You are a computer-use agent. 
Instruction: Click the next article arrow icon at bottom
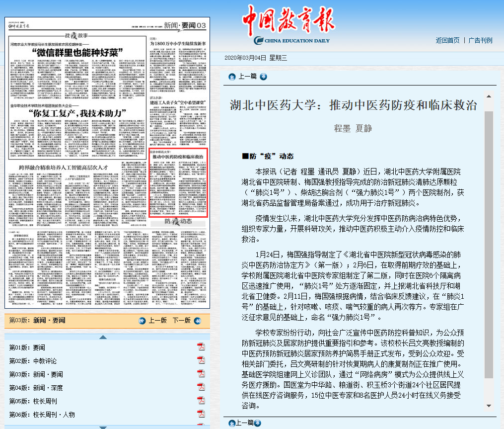[x=258, y=423]
